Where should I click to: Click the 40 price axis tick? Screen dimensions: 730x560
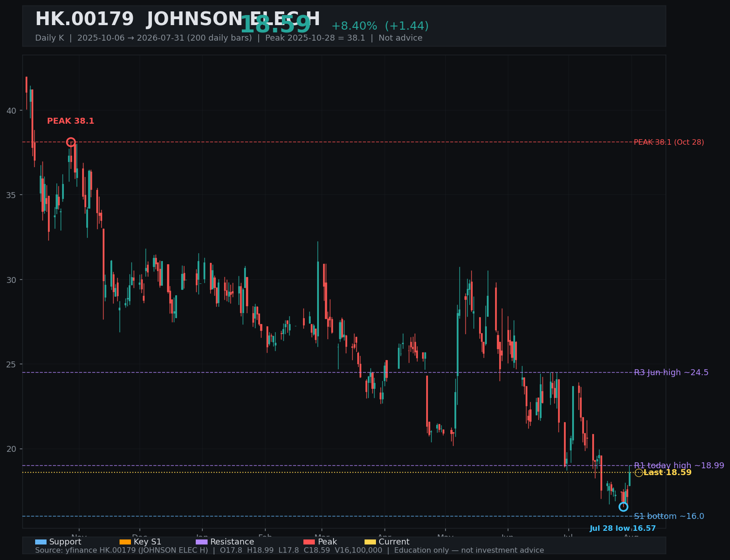[x=11, y=110]
